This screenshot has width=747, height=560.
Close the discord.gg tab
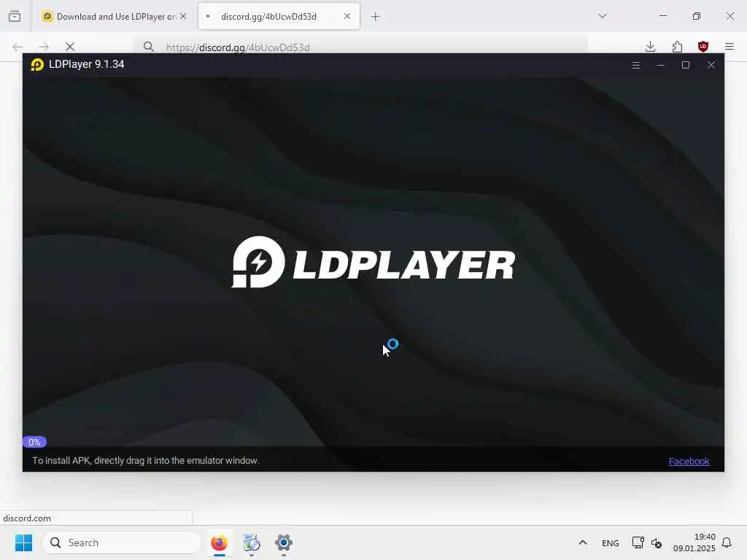[347, 16]
